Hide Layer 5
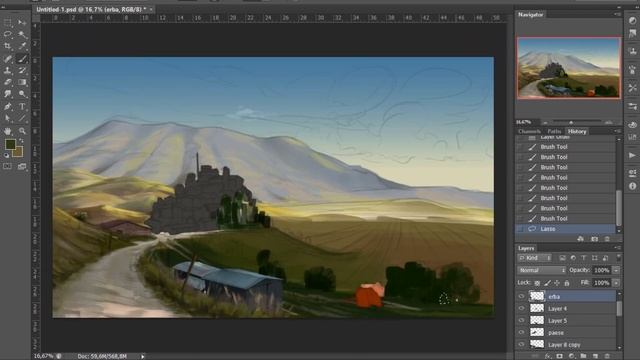The image size is (640, 360). [x=521, y=320]
